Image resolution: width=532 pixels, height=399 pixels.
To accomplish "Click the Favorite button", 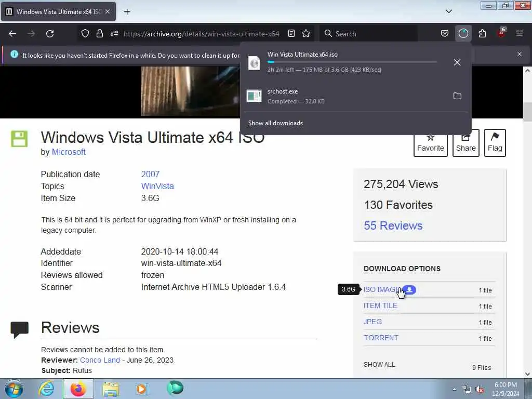I will tap(431, 143).
